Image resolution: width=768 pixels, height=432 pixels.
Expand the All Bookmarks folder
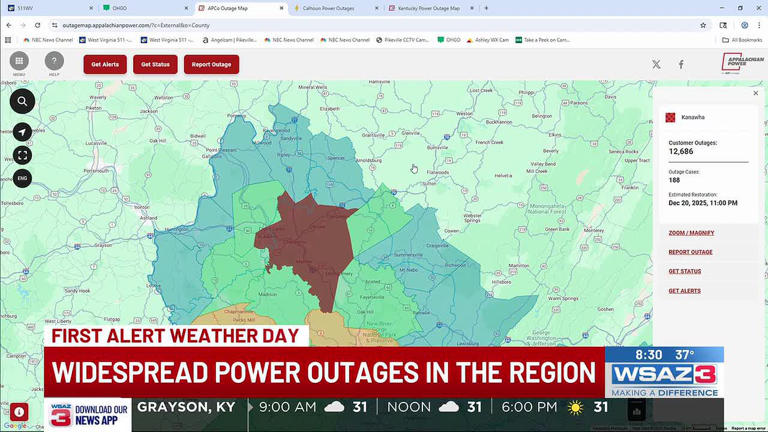(x=743, y=40)
